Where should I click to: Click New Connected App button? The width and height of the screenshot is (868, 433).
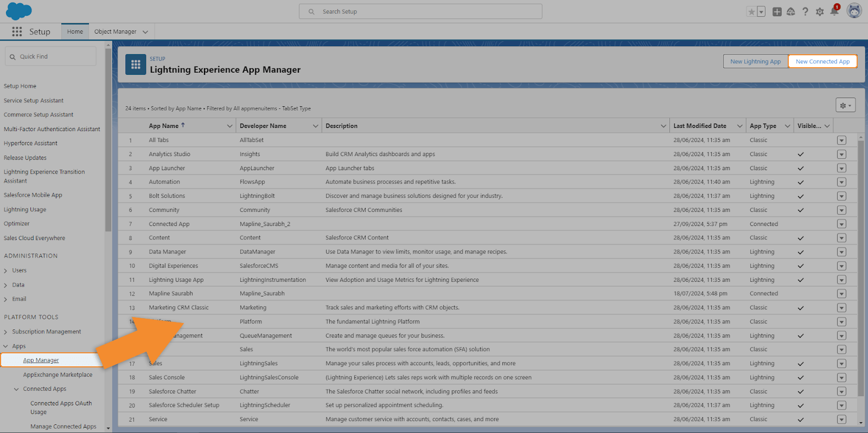pos(822,61)
